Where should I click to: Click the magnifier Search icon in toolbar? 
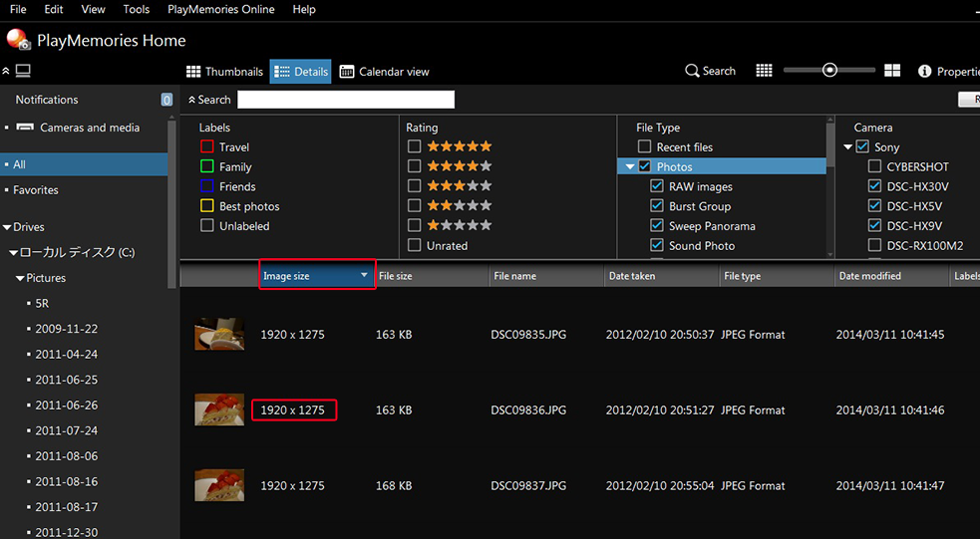point(692,71)
